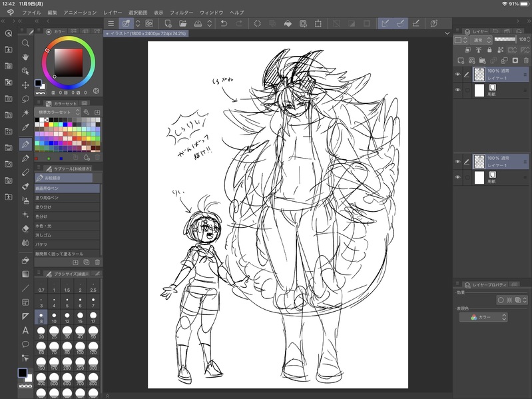This screenshot has height=399, width=532.
Task: Toggle the lock layer icon in Layer panel
Action: click(x=489, y=50)
